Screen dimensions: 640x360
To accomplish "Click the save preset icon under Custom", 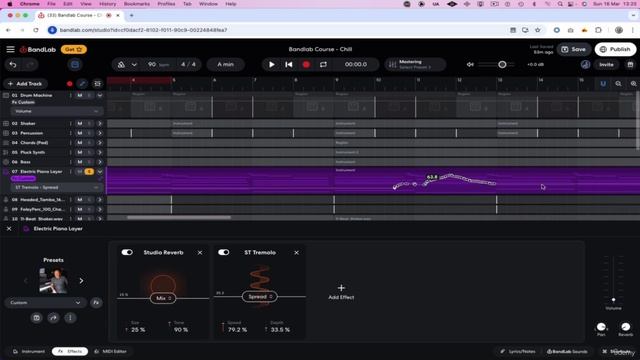I will click(x=36, y=318).
